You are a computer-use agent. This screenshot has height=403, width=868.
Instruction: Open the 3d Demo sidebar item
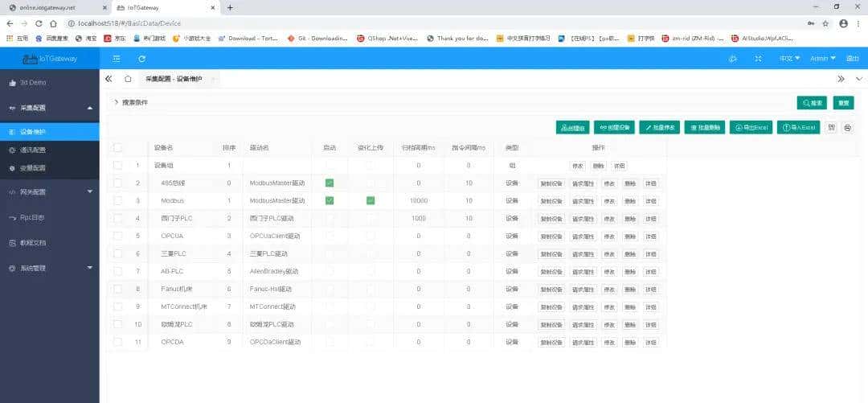tap(50, 83)
